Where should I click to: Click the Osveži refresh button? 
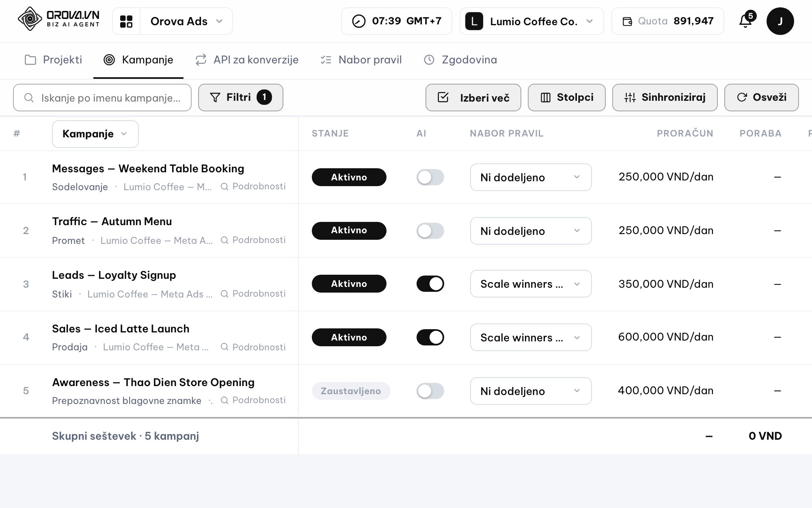[762, 98]
